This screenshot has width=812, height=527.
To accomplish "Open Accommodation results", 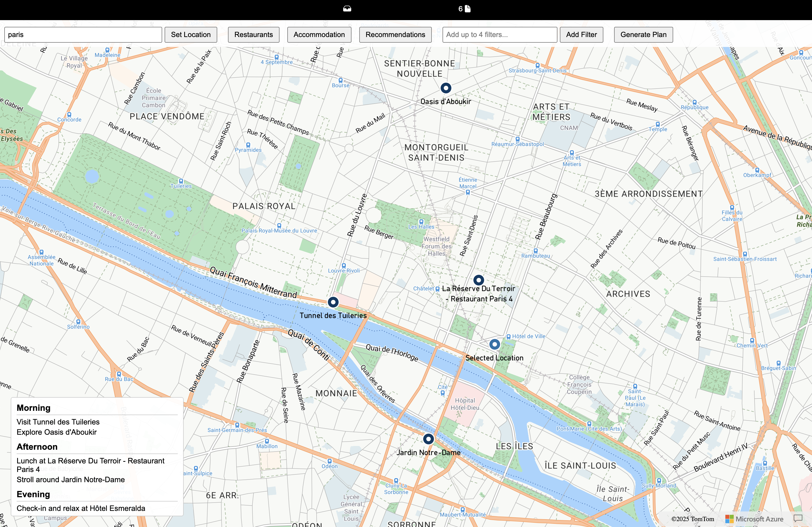I will click(x=319, y=35).
